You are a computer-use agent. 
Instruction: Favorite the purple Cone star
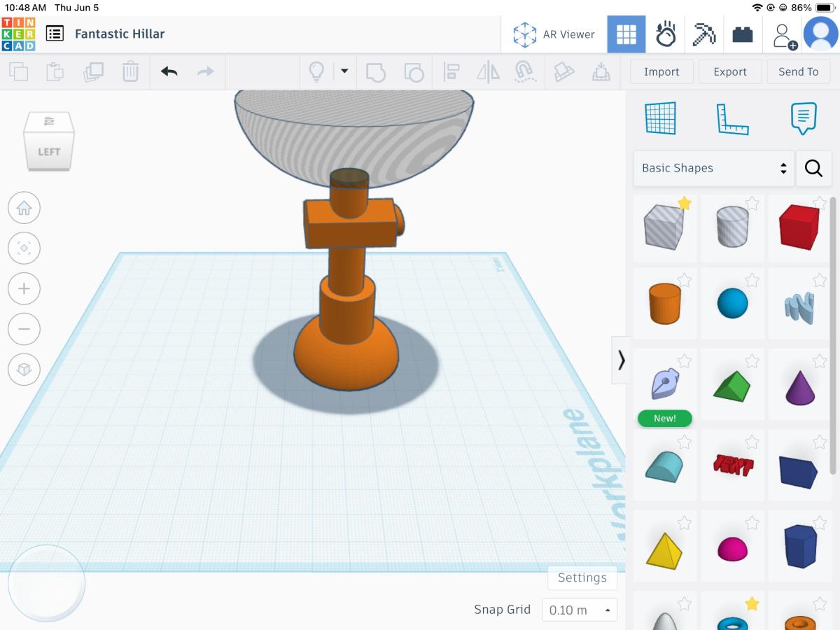[x=819, y=361]
